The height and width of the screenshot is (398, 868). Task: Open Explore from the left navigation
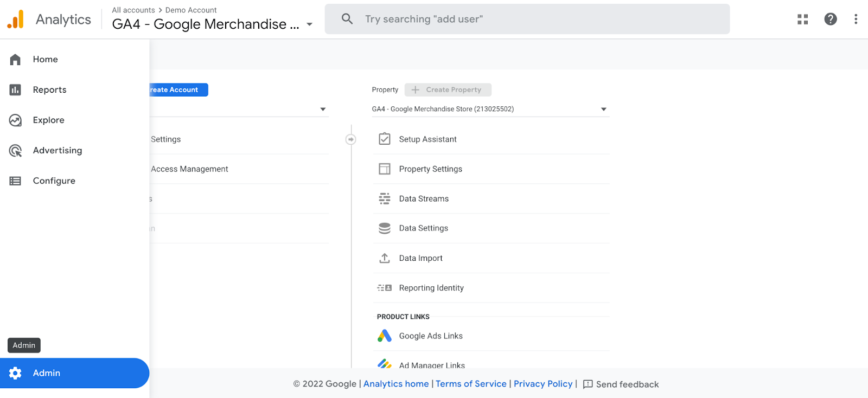pos(48,120)
